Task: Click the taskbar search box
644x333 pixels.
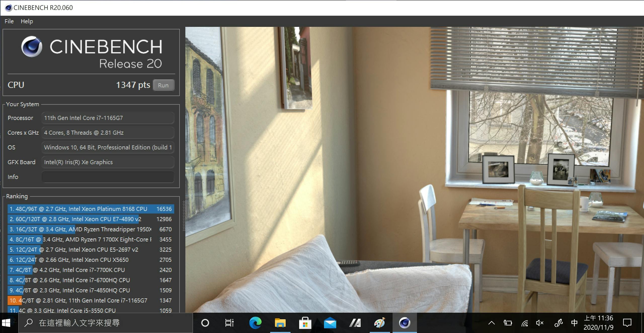Action: point(106,323)
